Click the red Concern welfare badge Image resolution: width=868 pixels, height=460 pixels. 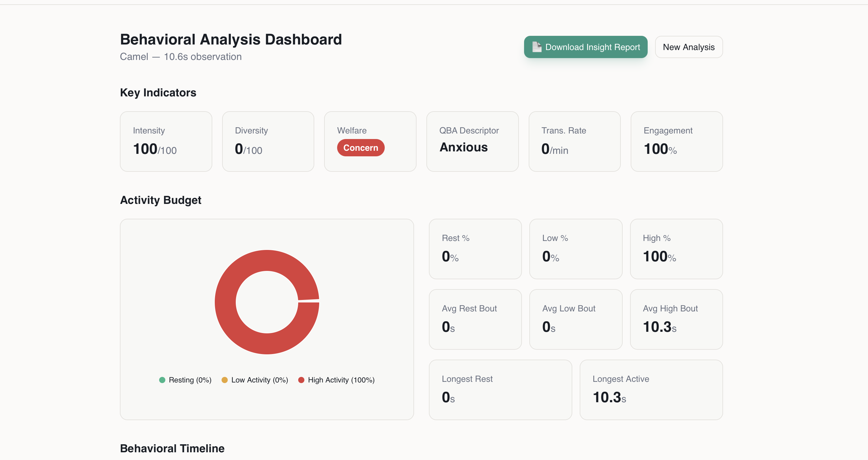pos(360,148)
